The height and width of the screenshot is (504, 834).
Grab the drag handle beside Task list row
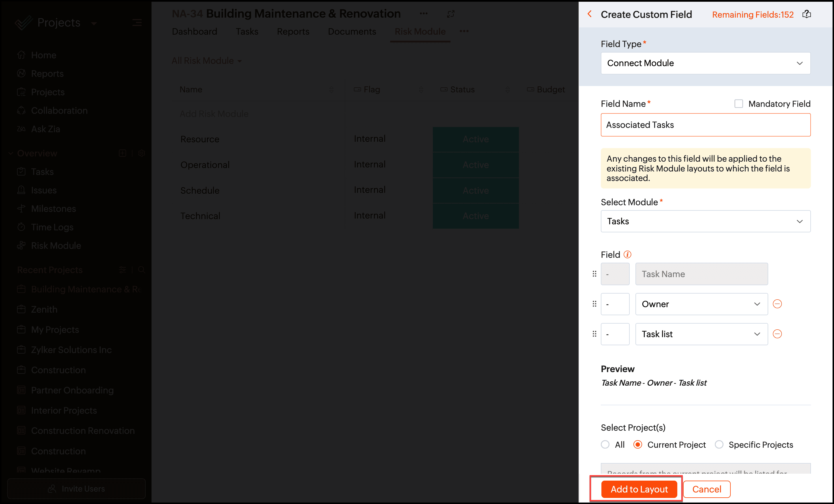594,334
